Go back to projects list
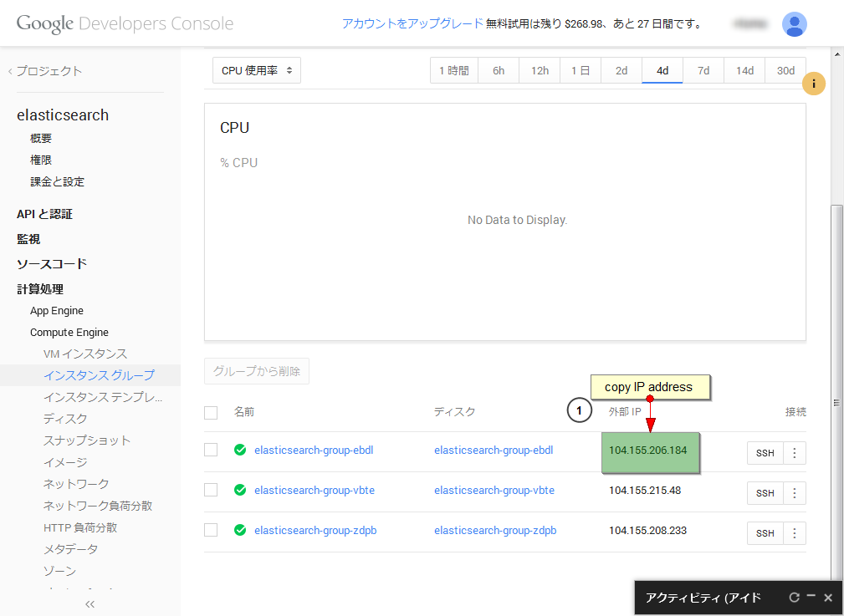The height and width of the screenshot is (616, 844). 45,71
